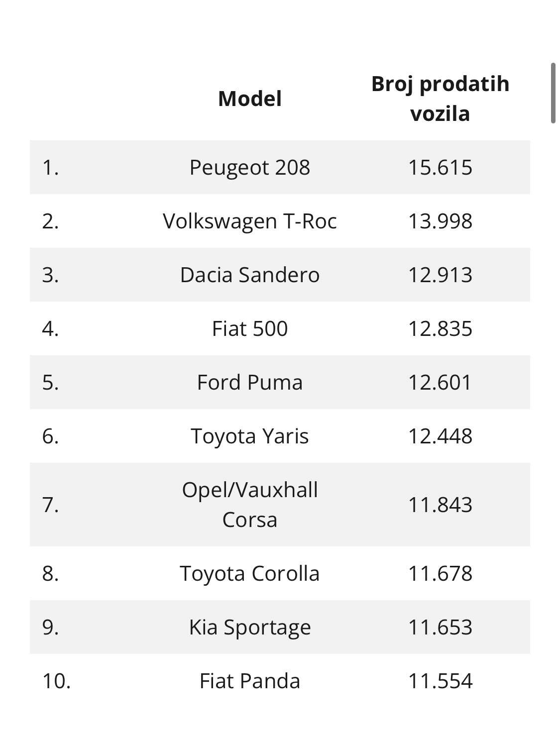Select the Toyota Yaris model cell
The width and height of the screenshot is (560, 736).
(x=250, y=436)
